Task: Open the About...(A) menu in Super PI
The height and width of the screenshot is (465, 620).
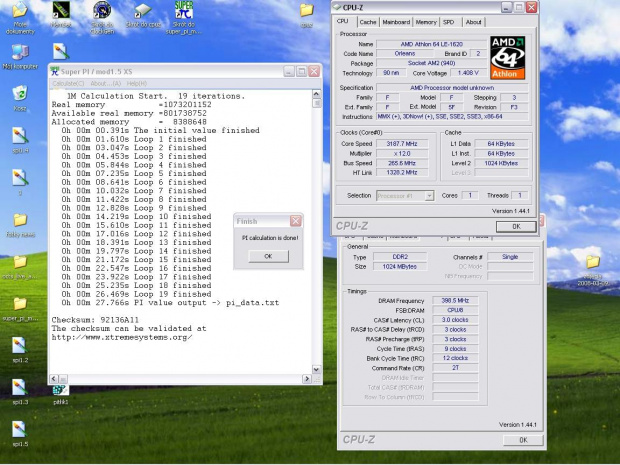Action: tap(106, 83)
